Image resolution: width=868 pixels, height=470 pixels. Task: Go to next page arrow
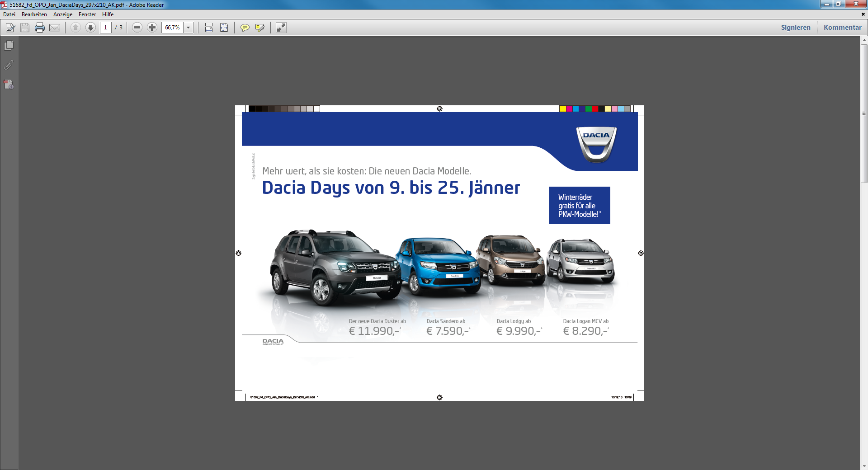90,28
